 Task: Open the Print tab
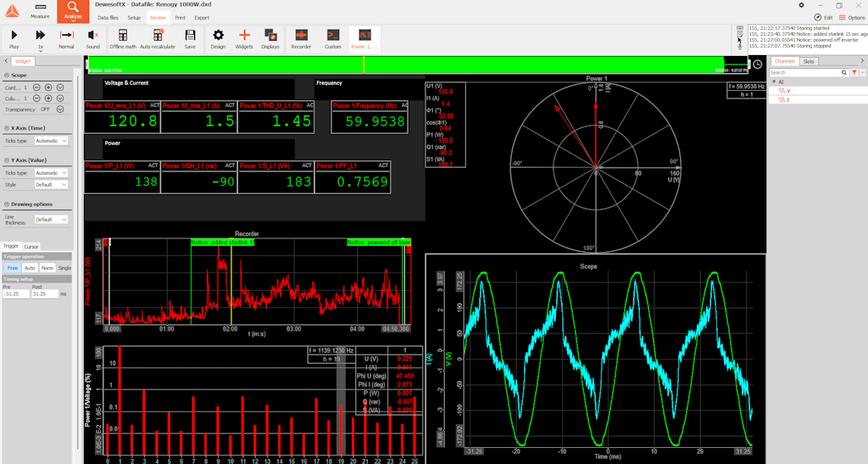pyautogui.click(x=180, y=18)
